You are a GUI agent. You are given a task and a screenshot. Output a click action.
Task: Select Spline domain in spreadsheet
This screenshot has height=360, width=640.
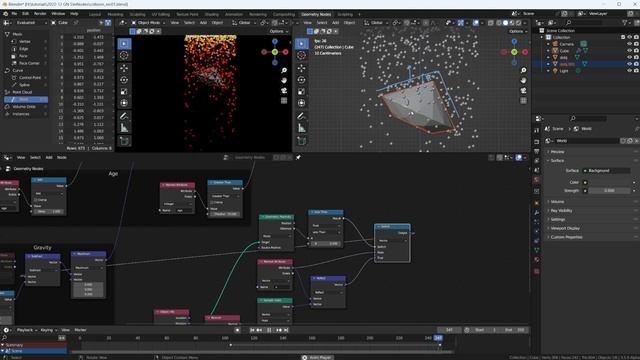coord(24,85)
